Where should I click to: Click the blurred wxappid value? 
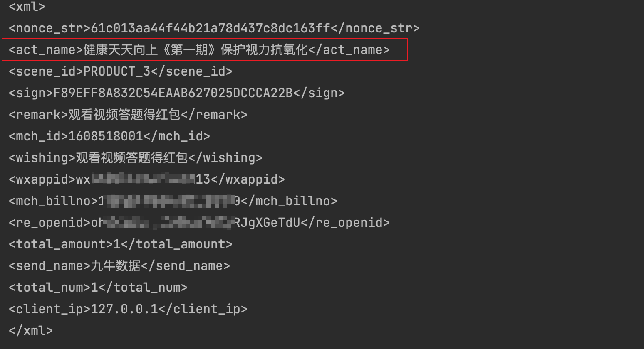[143, 179]
